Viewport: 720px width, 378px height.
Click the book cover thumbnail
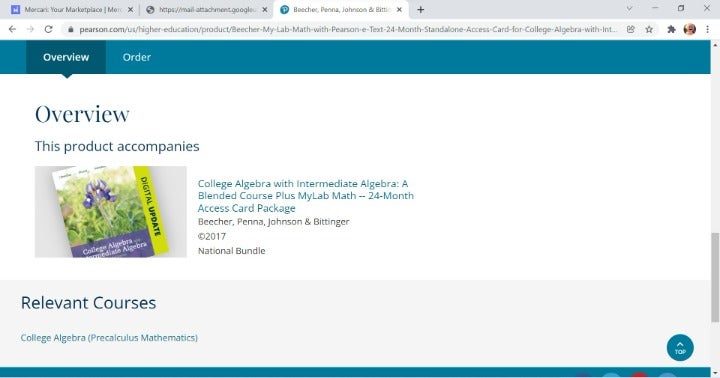coord(111,212)
